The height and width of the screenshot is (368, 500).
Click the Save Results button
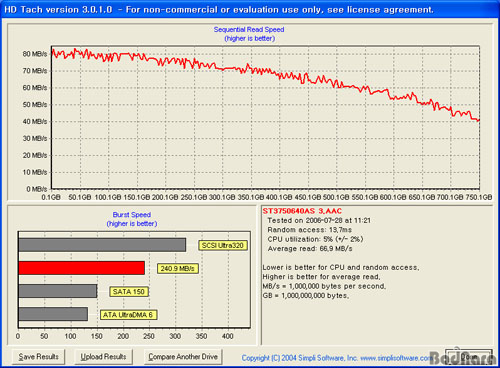39,357
